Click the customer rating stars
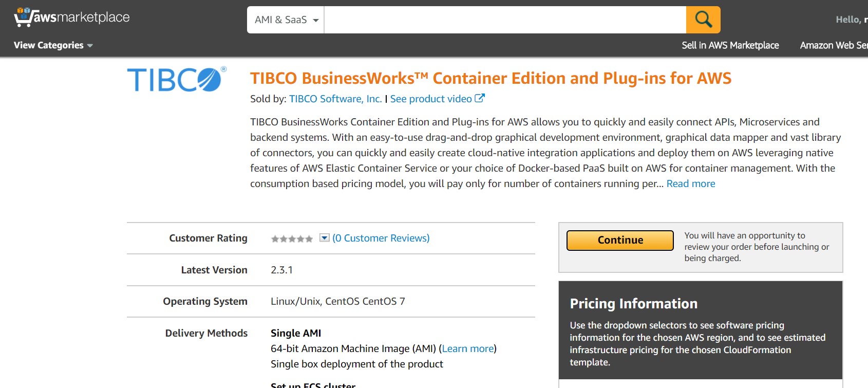 (292, 238)
